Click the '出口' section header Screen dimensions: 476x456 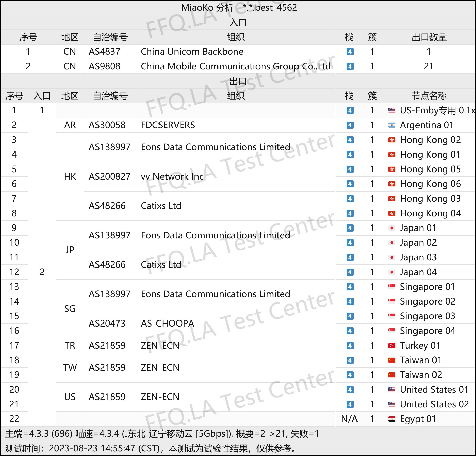tap(238, 81)
